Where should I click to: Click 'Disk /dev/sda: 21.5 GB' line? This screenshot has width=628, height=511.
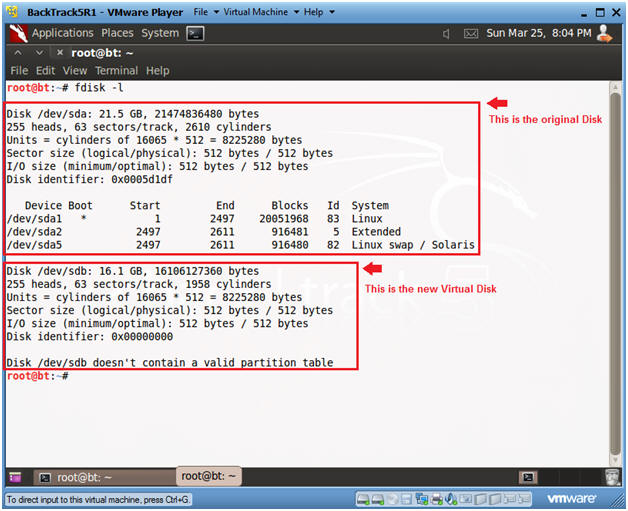click(133, 114)
